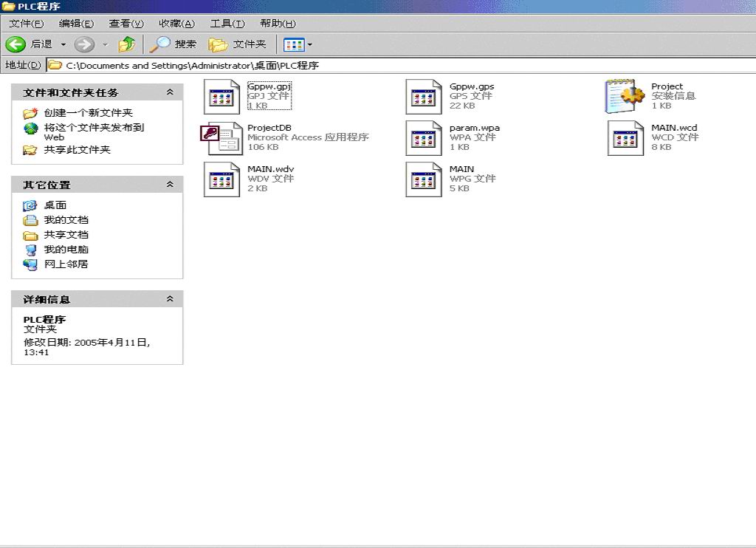Click the new folder task icon
Screen dimensions: 756x548
click(30, 113)
